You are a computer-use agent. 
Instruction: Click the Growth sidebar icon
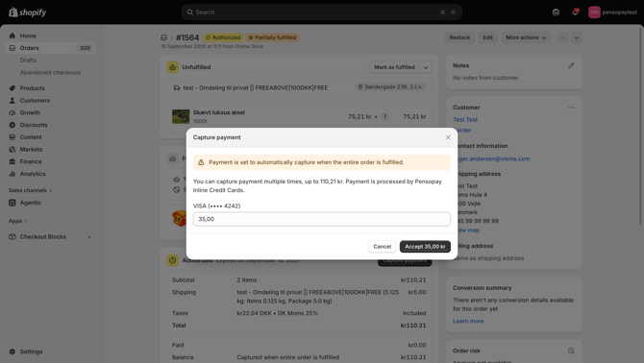coord(12,112)
